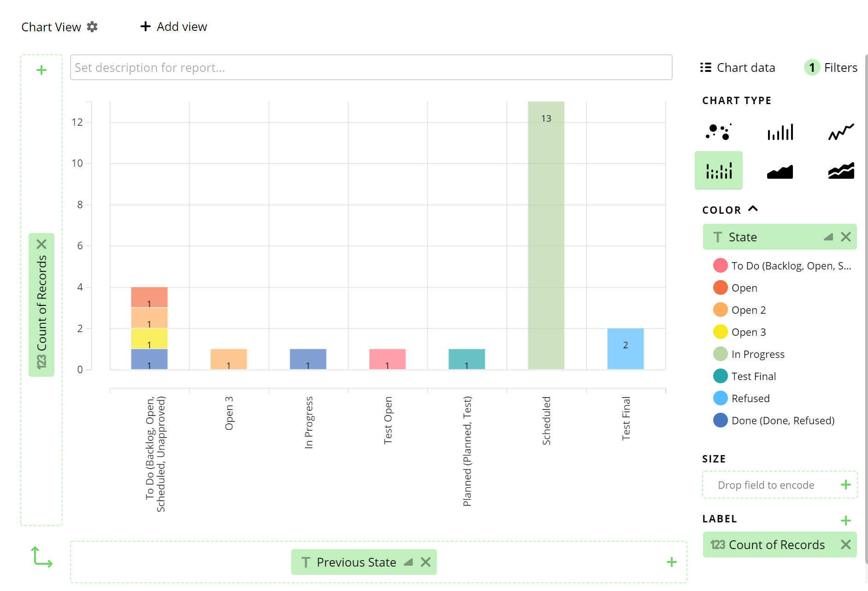The width and height of the screenshot is (868, 591).
Task: Collapse the COLOR section
Action: tap(753, 209)
